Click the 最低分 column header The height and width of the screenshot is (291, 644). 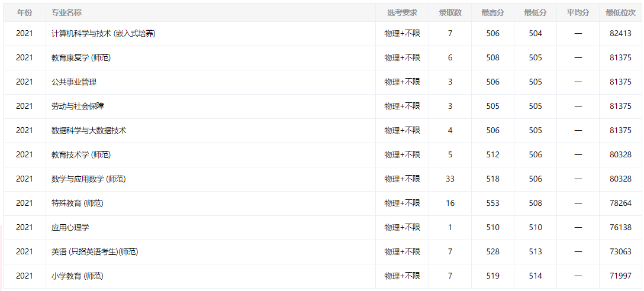535,12
